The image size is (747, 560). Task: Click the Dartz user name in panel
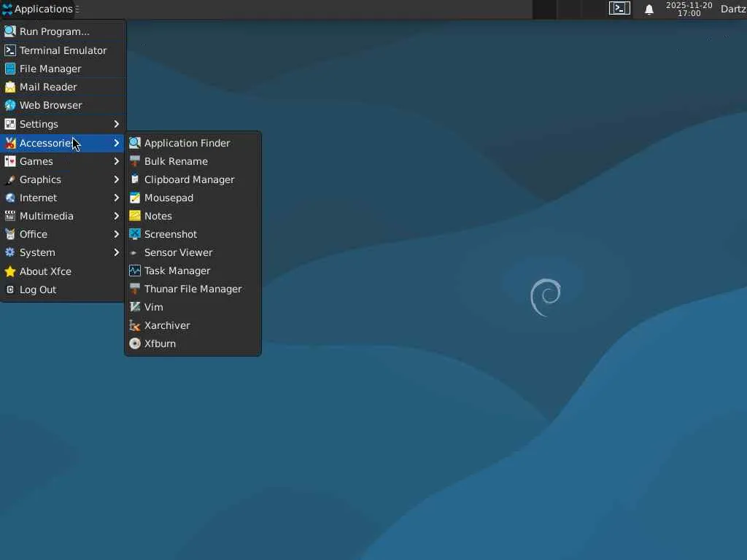coord(733,9)
